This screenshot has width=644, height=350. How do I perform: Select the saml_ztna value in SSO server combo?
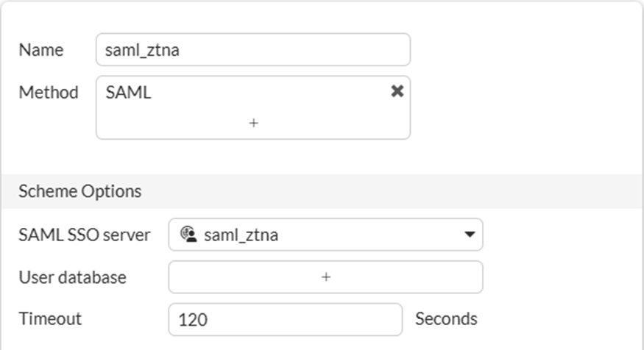tap(241, 235)
